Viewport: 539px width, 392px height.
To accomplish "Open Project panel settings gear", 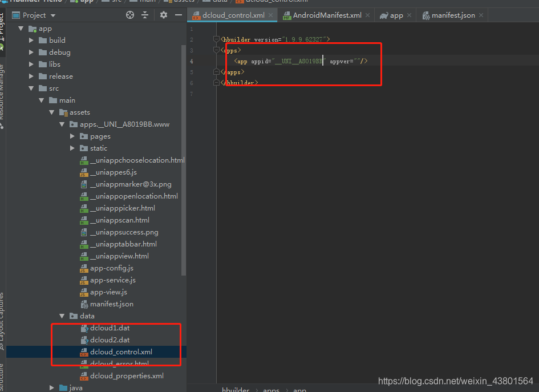I will click(164, 15).
